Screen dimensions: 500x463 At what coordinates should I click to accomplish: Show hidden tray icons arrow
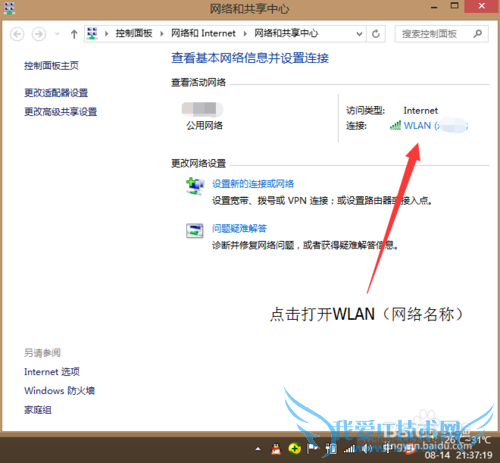(258, 449)
